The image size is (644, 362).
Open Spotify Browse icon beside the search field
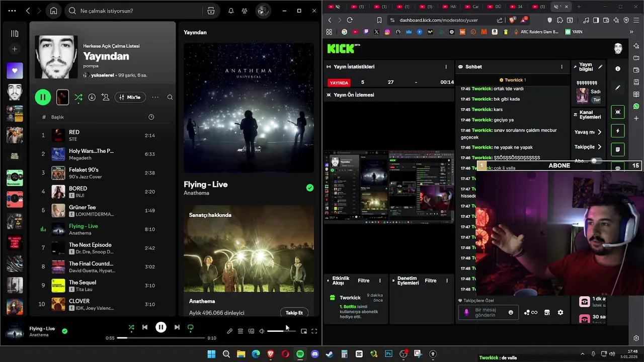(211, 11)
